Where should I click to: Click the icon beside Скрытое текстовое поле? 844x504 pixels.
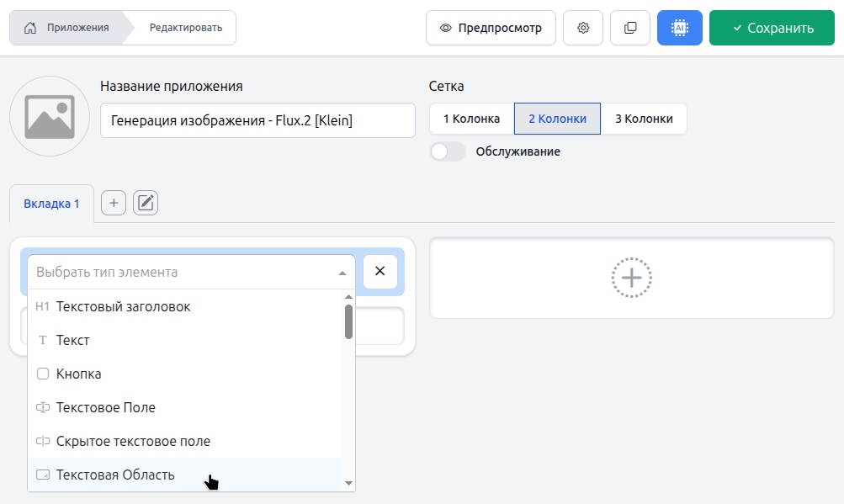[x=43, y=441]
